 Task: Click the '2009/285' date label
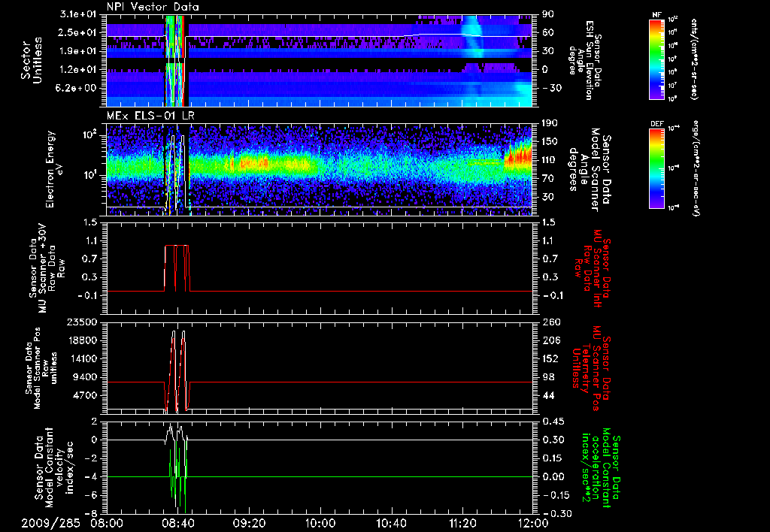(x=50, y=523)
